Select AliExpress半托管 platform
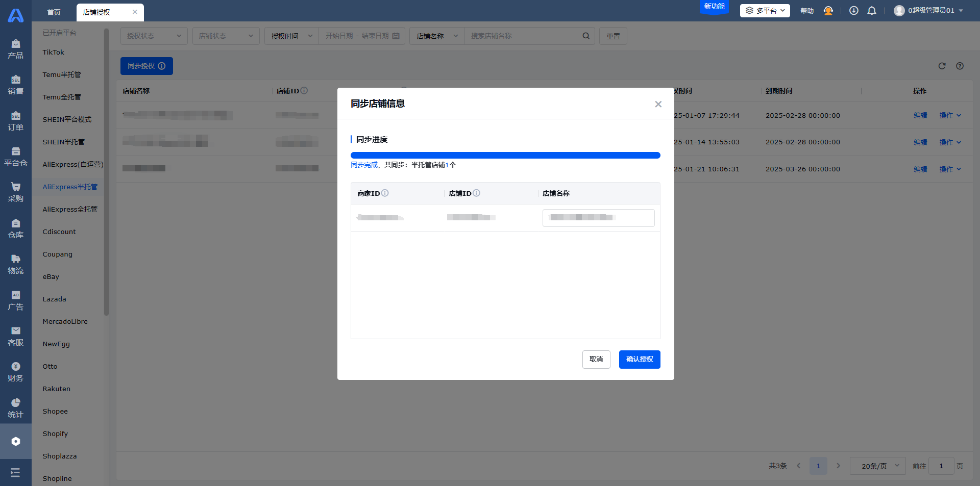Viewport: 980px width, 486px height. (x=70, y=187)
